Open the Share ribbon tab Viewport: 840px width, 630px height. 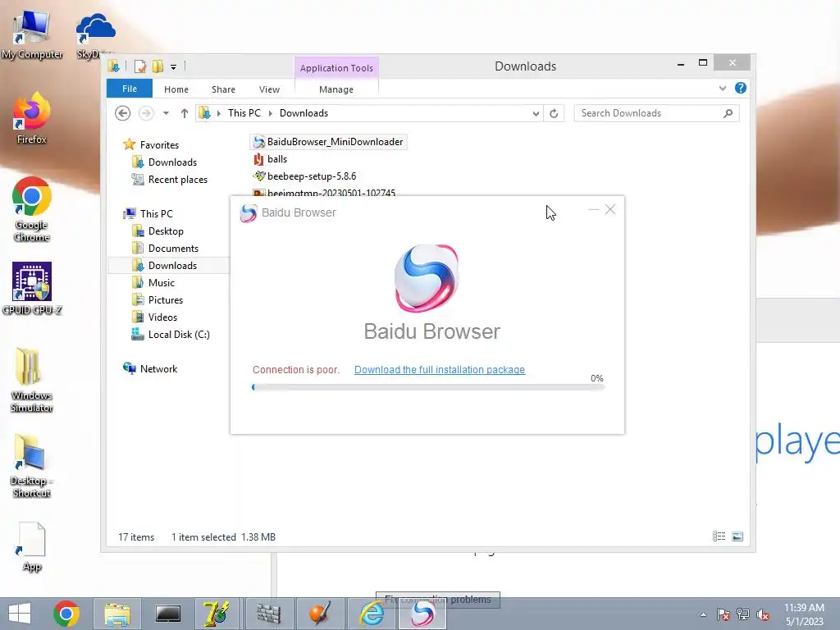tap(223, 89)
